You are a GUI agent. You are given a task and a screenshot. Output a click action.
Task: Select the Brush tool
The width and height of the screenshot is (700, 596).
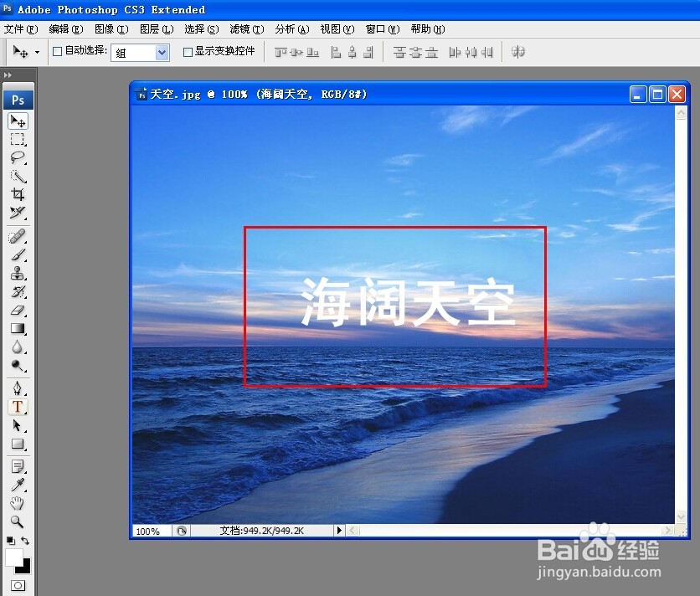pyautogui.click(x=18, y=255)
